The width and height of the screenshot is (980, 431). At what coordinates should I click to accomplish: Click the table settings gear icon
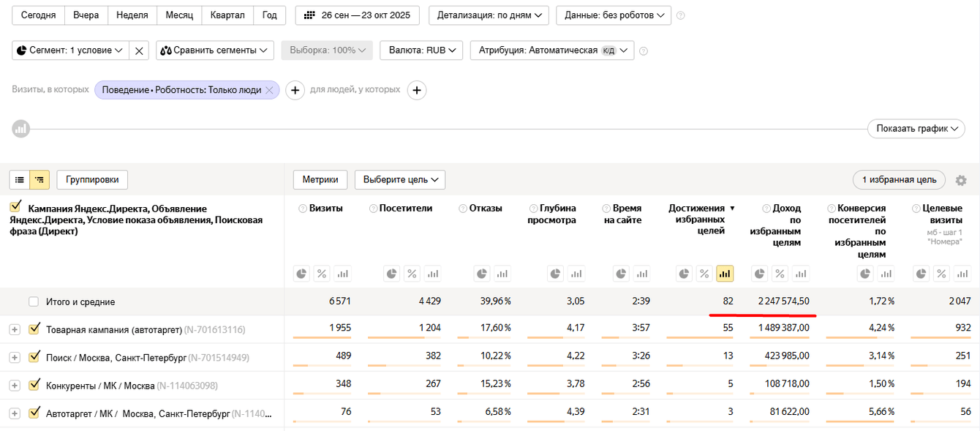pos(961,180)
